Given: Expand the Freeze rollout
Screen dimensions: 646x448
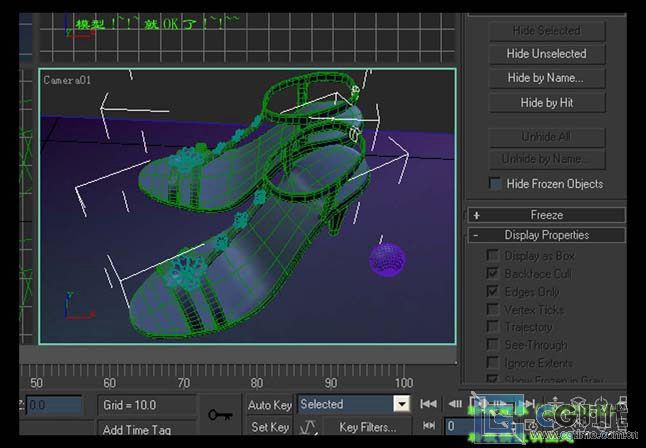Looking at the screenshot, I should [x=546, y=215].
